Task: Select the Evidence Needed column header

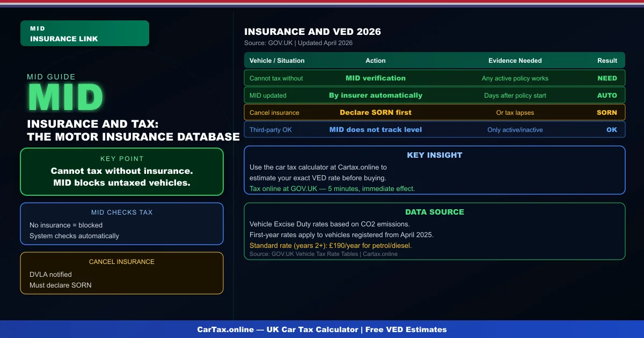Action: (x=515, y=60)
